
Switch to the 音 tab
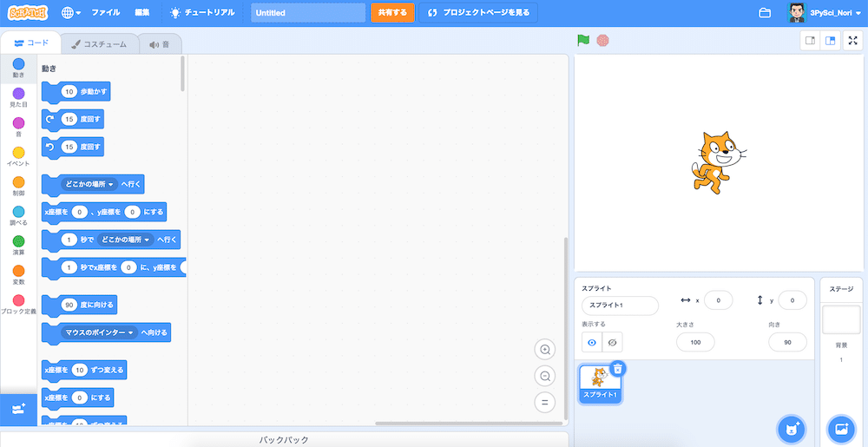point(160,44)
